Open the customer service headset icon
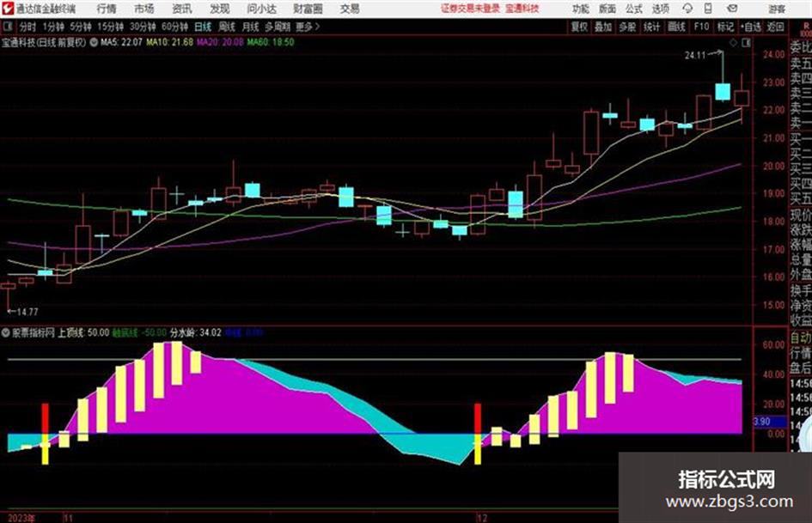The width and height of the screenshot is (812, 523). click(687, 9)
